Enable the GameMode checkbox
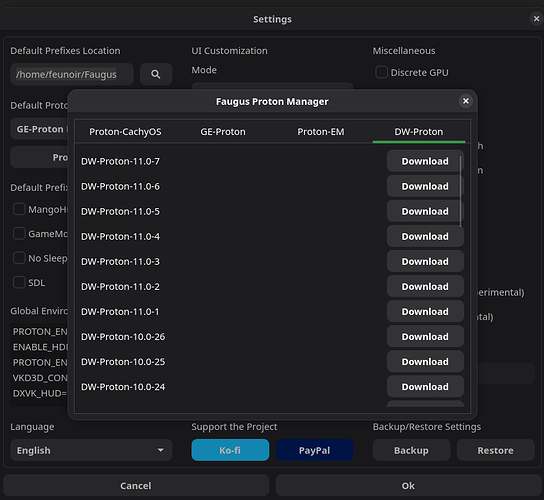Image resolution: width=544 pixels, height=500 pixels. [x=19, y=234]
